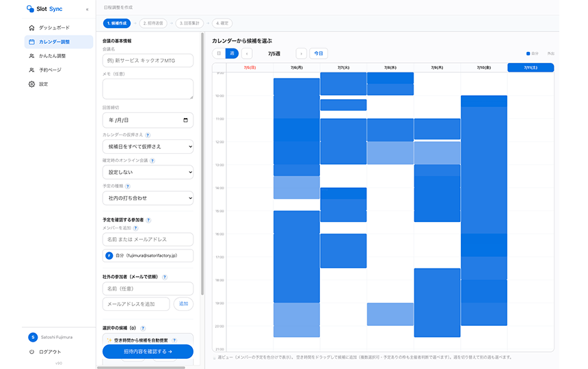Open the 設定しない online meeting dropdown
Viewport: 588px width, 369px height.
click(x=148, y=172)
